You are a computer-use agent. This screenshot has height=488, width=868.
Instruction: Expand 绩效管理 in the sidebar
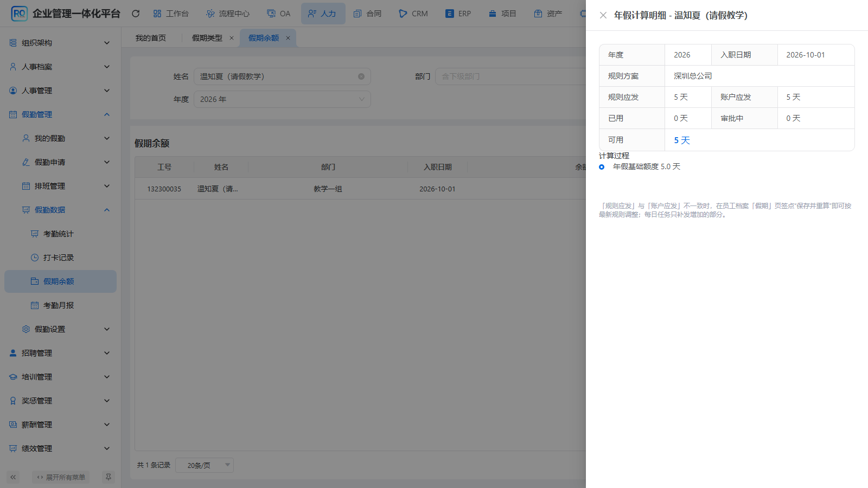pyautogui.click(x=60, y=448)
